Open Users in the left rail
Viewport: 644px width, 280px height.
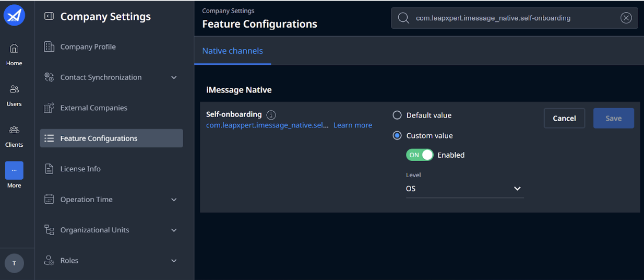14,95
